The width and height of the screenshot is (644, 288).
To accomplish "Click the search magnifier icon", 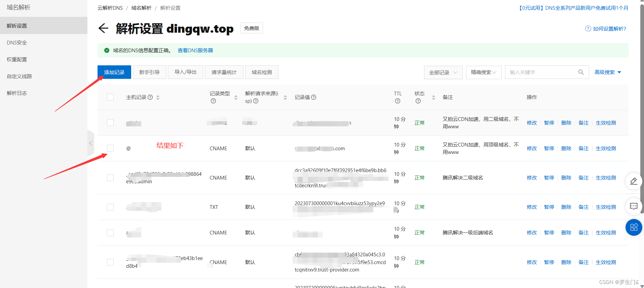I will tap(581, 72).
